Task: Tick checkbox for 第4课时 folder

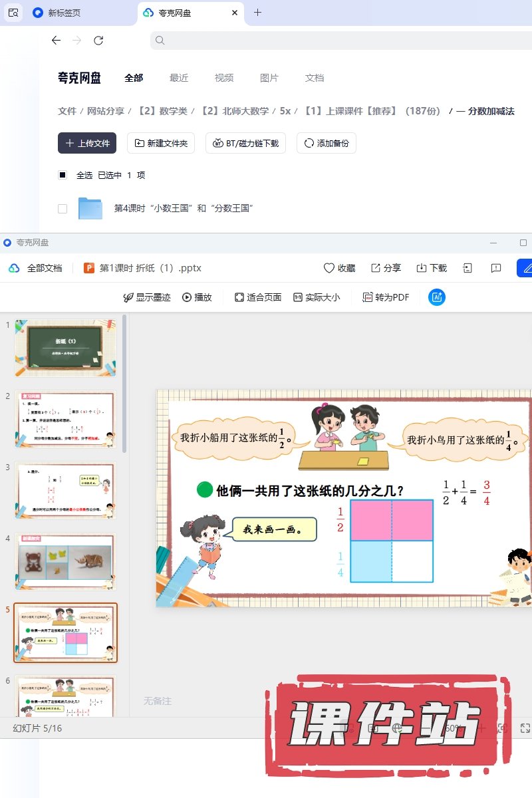Action: pos(63,209)
